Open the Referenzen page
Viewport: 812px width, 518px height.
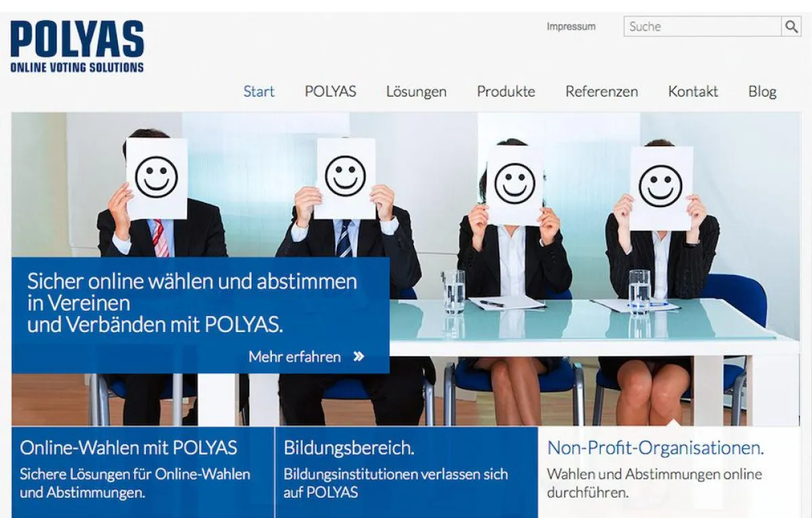tap(602, 91)
